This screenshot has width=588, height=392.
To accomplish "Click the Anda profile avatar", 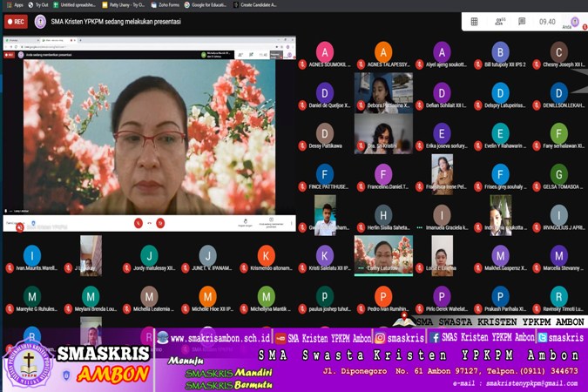I will coord(574,22).
